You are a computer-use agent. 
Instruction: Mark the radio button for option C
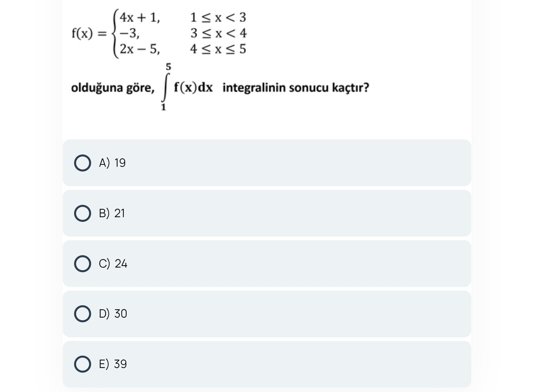[x=82, y=264]
